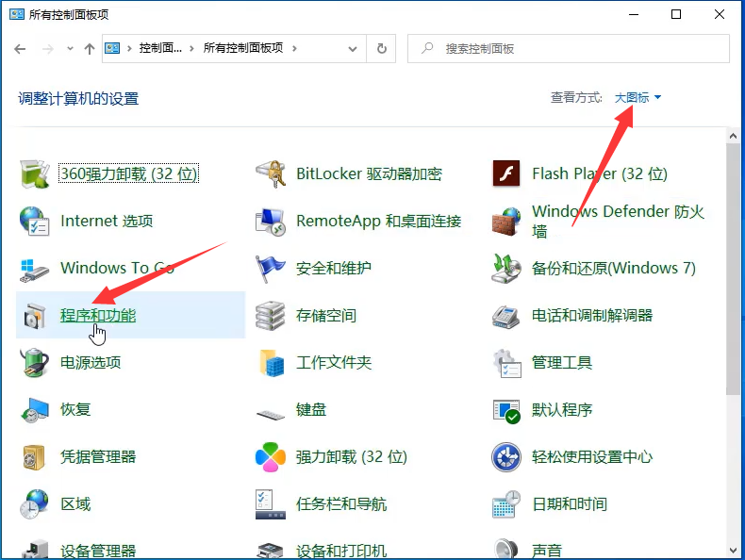Click the RemoteApp 和桌面连接 icon
745x560 pixels.
tap(271, 221)
